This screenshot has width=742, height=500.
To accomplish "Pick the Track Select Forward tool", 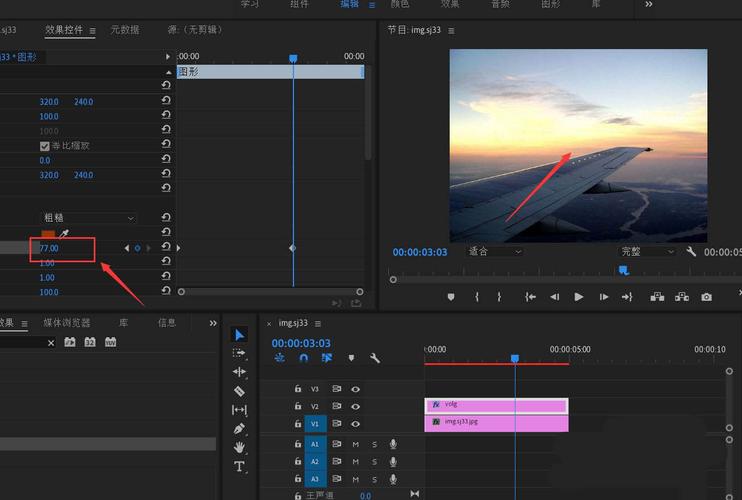I will pos(239,353).
